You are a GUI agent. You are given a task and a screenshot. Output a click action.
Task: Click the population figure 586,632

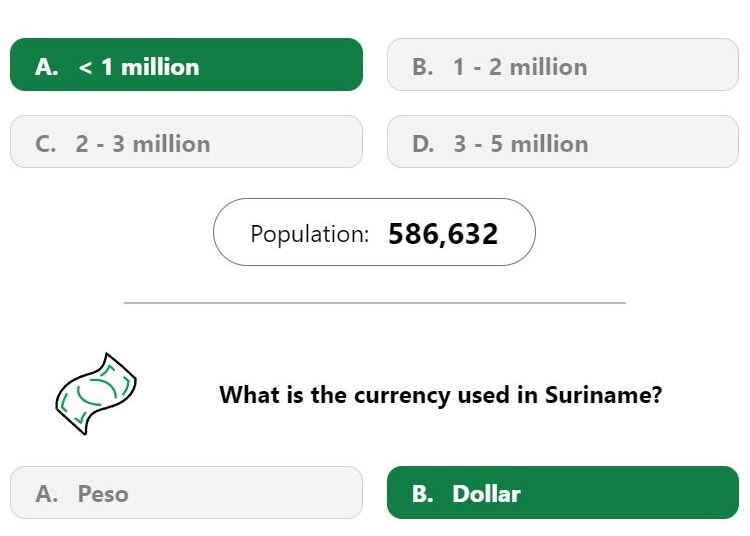(x=443, y=234)
